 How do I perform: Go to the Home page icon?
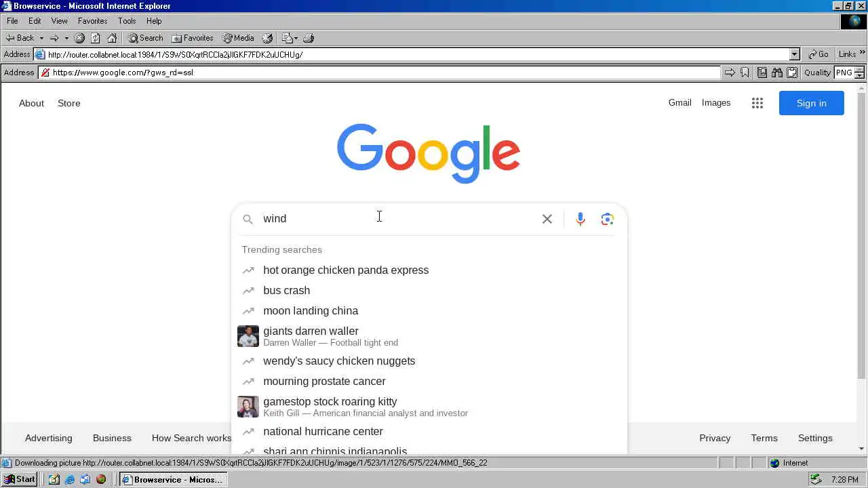pos(112,38)
